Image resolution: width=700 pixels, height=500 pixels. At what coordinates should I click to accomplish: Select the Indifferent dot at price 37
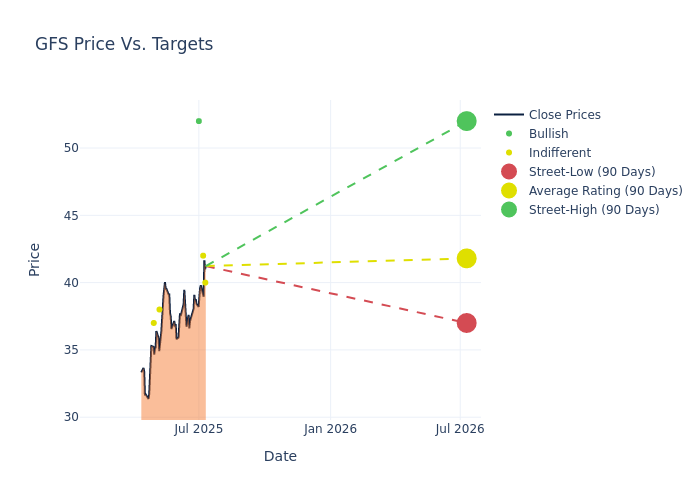(154, 323)
